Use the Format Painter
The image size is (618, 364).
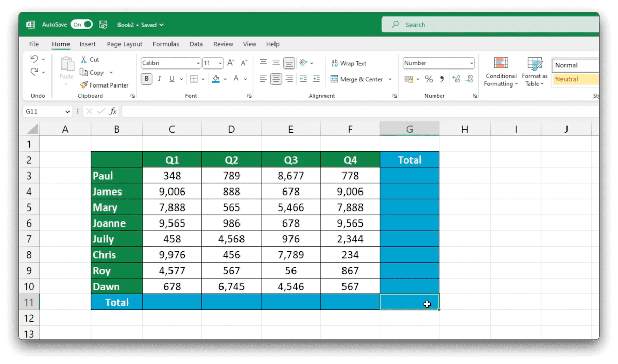click(x=105, y=84)
